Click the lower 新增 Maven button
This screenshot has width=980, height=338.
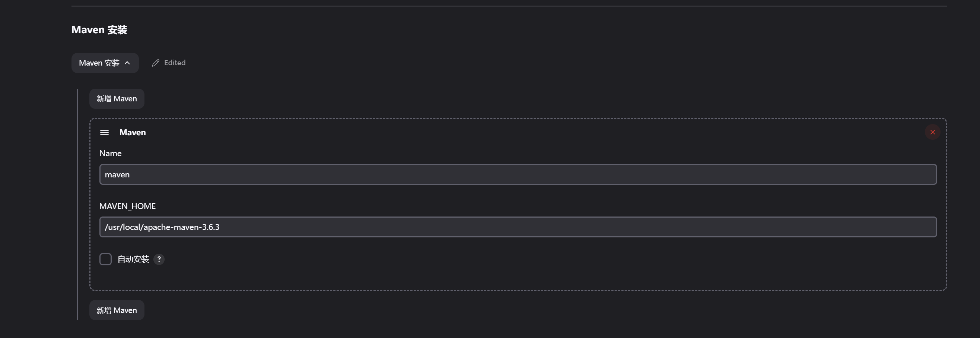(x=117, y=310)
